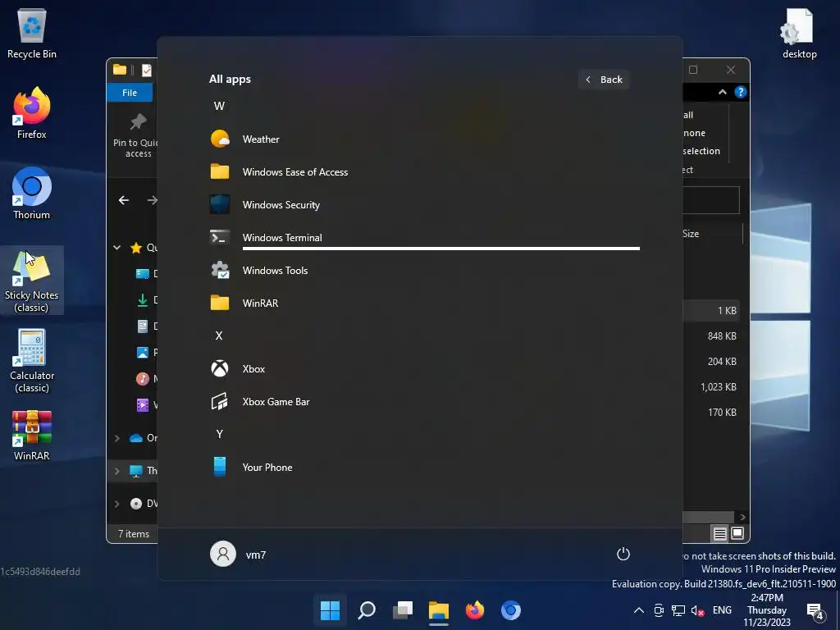Screen dimensions: 840x630
Task: Launch Thorium from the taskbar
Action: [x=510, y=610]
